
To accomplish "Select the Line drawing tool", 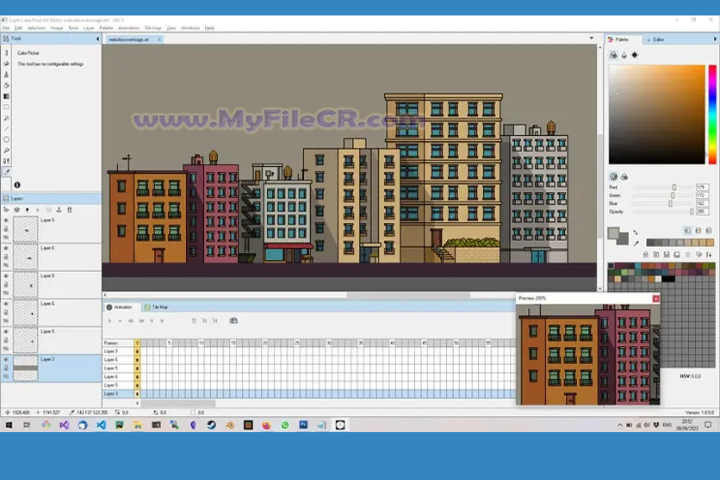I will [6, 129].
